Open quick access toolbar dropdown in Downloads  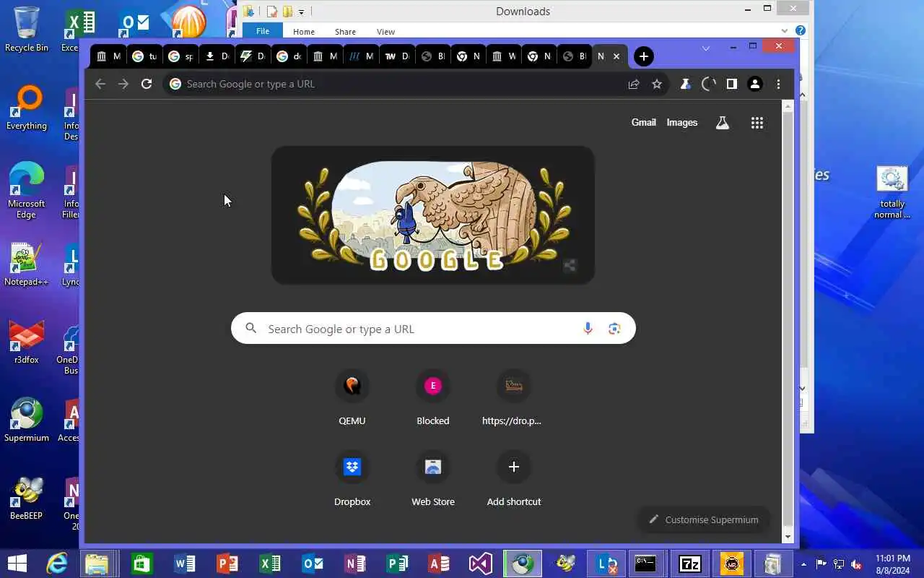click(302, 12)
